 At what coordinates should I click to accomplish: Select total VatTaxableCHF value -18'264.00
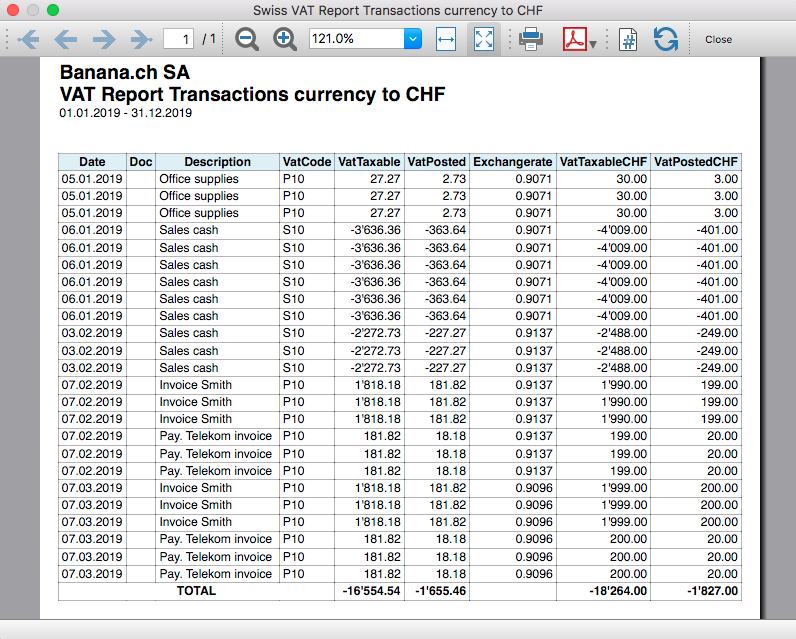pyautogui.click(x=618, y=591)
